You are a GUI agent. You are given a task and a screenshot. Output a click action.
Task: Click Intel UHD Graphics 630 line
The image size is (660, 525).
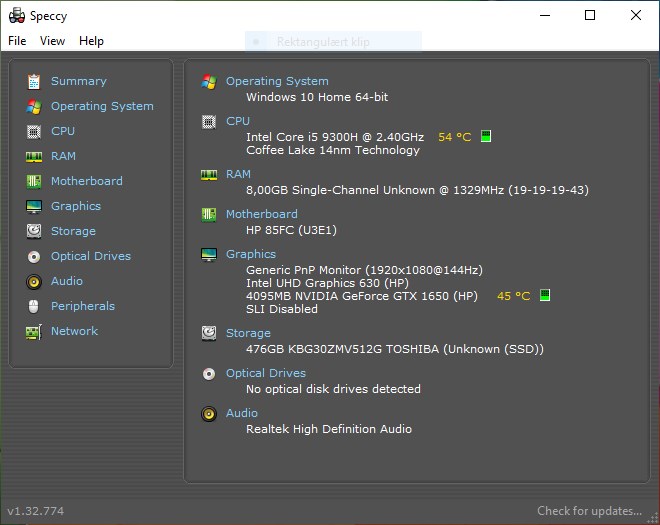pos(327,283)
